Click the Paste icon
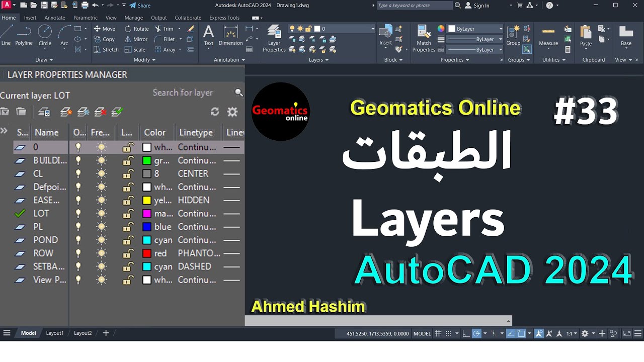 click(x=586, y=35)
